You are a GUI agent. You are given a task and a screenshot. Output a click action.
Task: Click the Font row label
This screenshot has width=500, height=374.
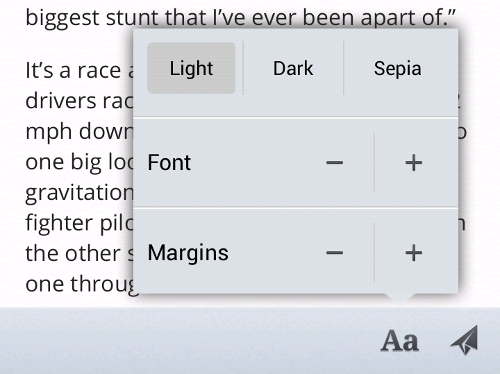point(169,163)
